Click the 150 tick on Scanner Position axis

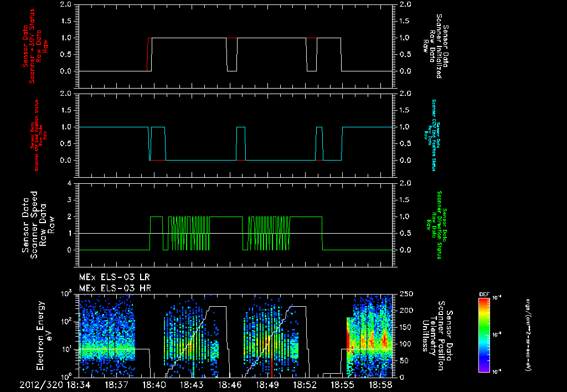406,327
